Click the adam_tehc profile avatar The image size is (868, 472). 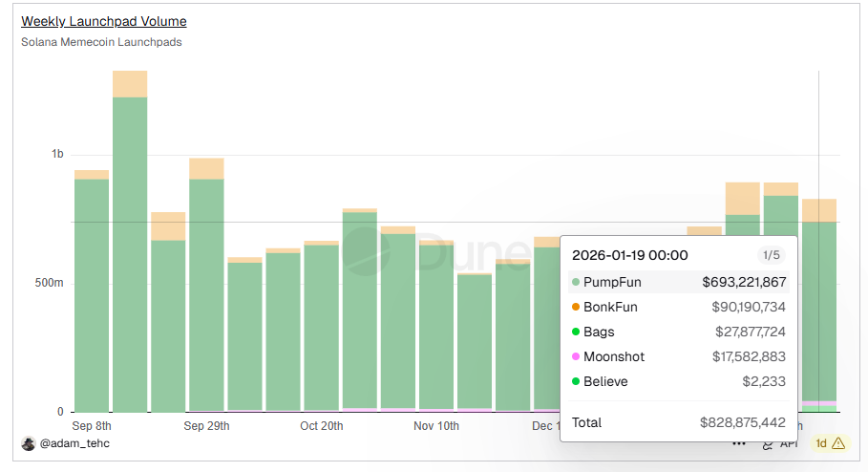28,443
